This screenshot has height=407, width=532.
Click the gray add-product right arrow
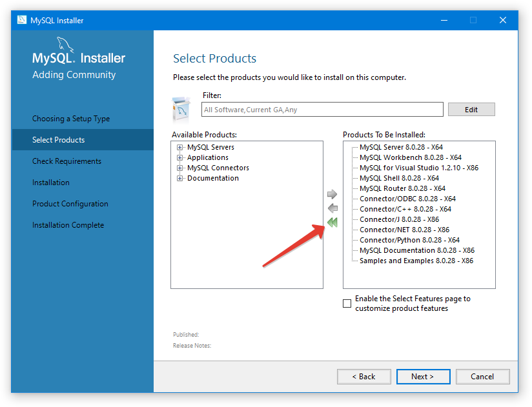point(332,194)
